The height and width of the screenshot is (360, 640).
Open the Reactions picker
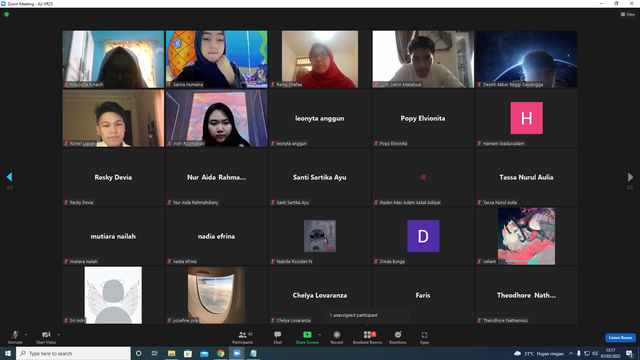tap(398, 337)
